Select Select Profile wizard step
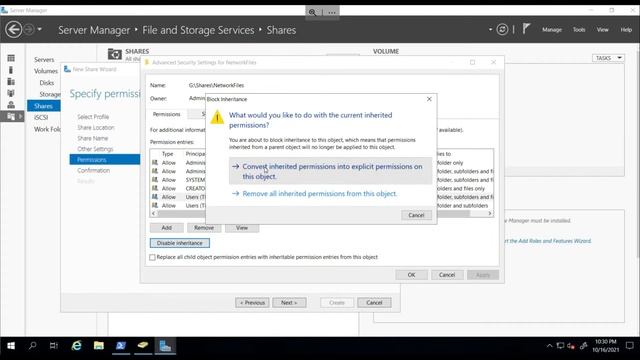This screenshot has width=640, height=360. point(93,117)
